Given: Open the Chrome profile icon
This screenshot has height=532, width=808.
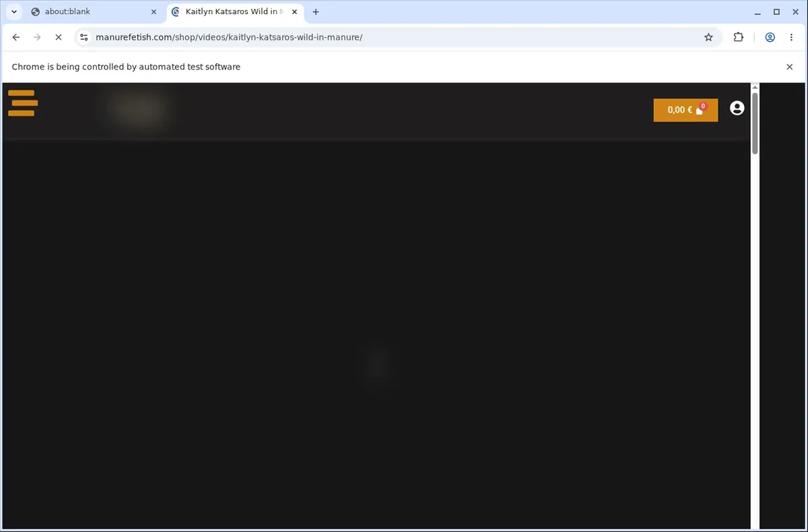Looking at the screenshot, I should pyautogui.click(x=770, y=38).
